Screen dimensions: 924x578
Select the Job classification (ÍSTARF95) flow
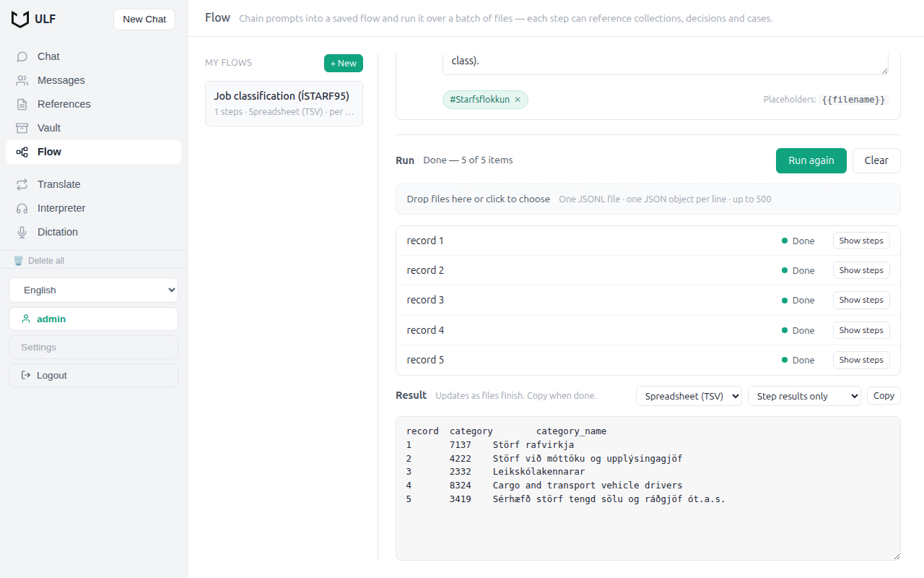(284, 103)
